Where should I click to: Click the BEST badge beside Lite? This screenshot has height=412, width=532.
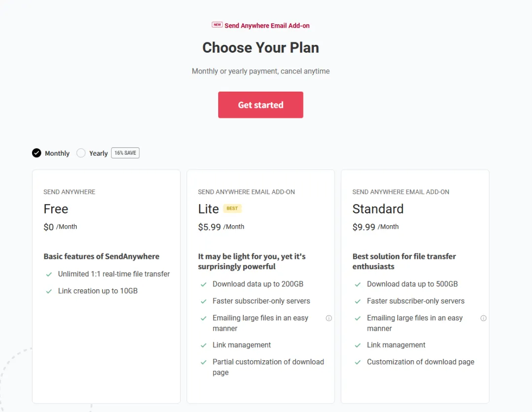tap(232, 208)
